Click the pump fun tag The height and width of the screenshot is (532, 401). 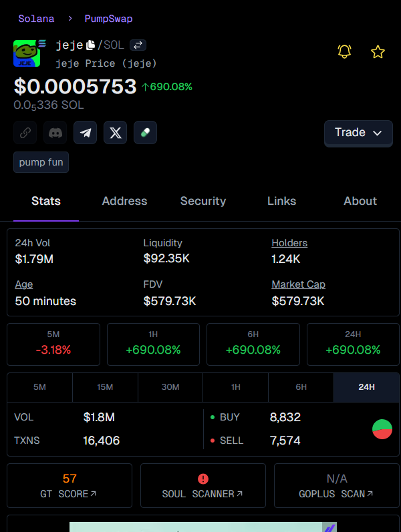[x=41, y=162]
